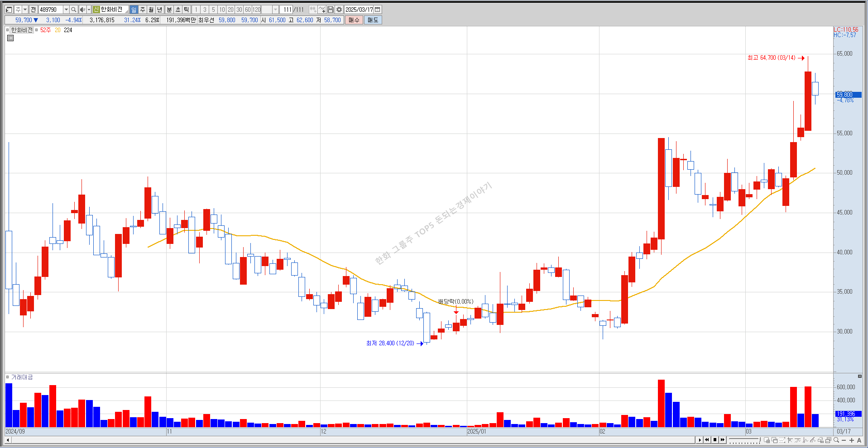Expand the empty interval combo box dropdown
The image size is (868, 448).
coord(275,10)
